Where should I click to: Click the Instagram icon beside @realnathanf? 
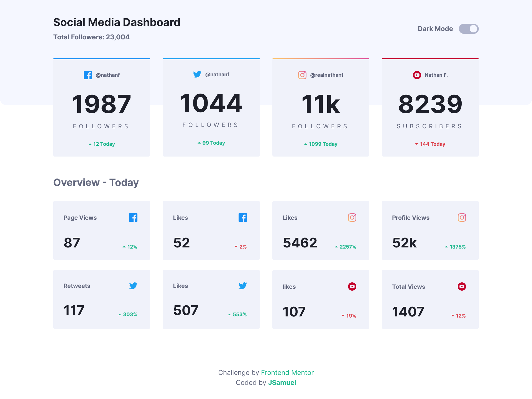click(302, 75)
